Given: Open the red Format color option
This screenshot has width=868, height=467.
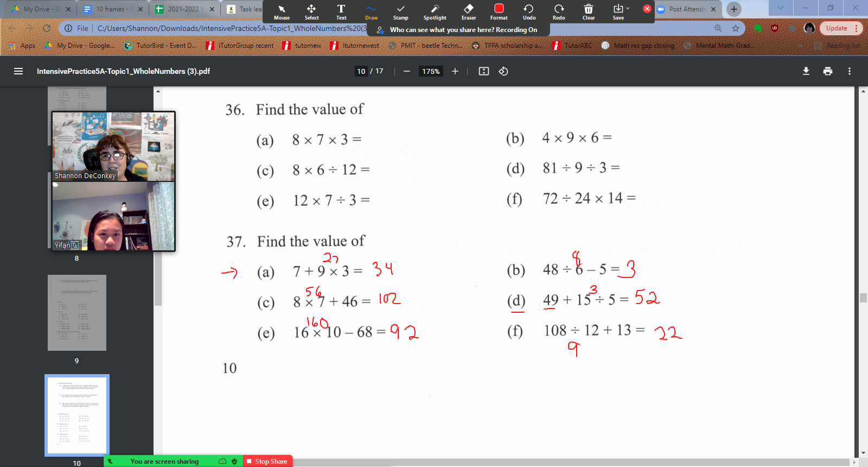Looking at the screenshot, I should pos(499,12).
